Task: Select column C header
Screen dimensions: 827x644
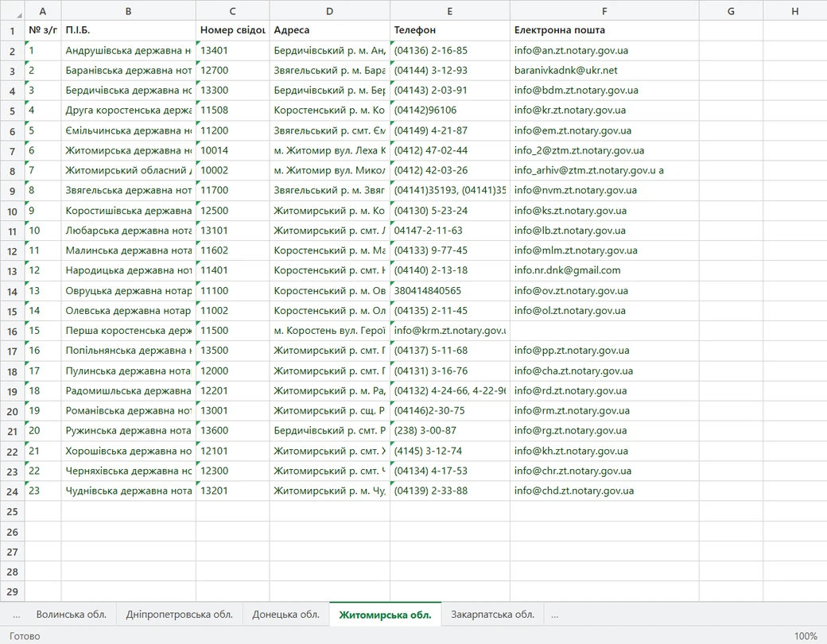Action: point(232,10)
